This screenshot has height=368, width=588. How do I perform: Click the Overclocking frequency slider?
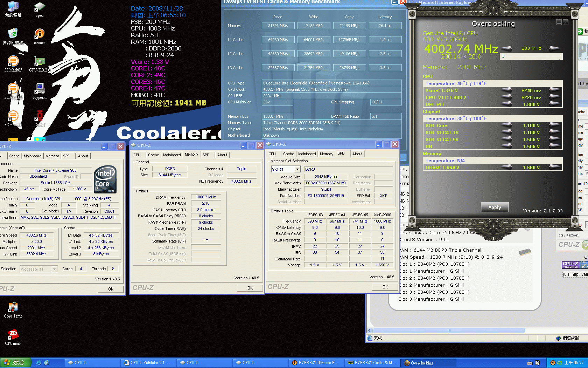point(532,56)
